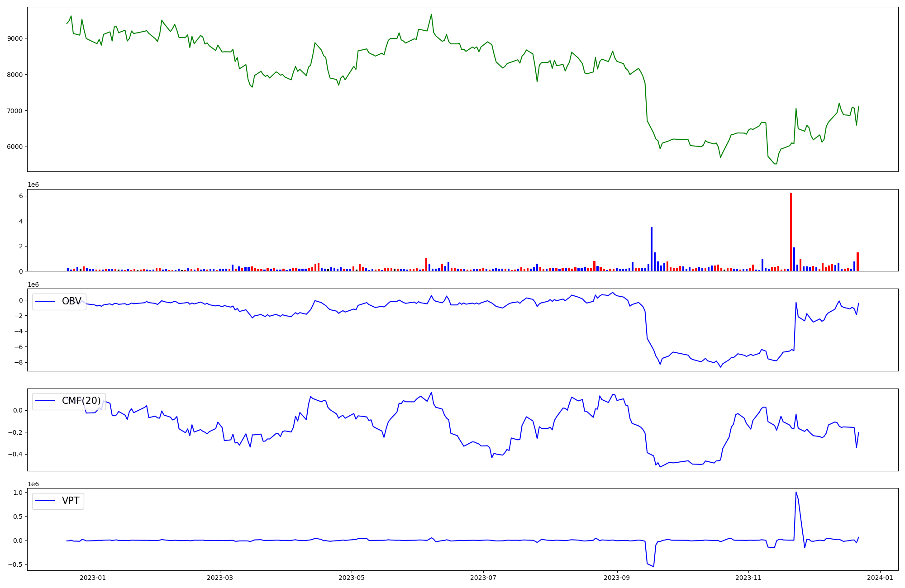Click the tallest blue volume bar
The width and height of the screenshot is (905, 588).
(x=652, y=249)
